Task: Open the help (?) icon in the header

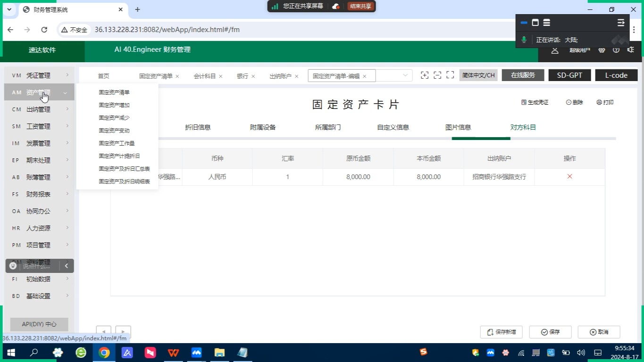Action: pyautogui.click(x=616, y=50)
